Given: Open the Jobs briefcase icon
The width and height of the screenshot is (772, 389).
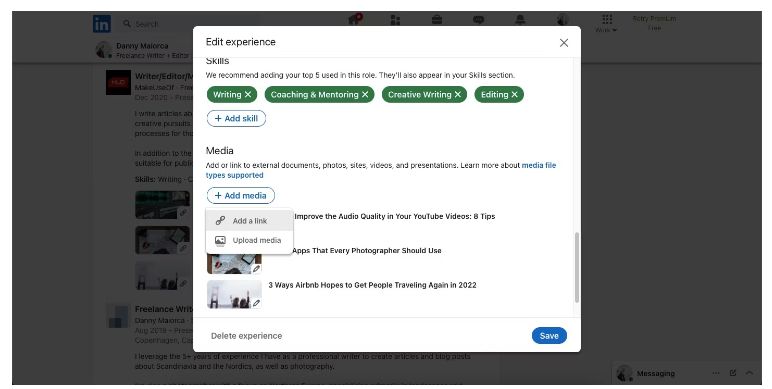Looking at the screenshot, I should tap(437, 20).
